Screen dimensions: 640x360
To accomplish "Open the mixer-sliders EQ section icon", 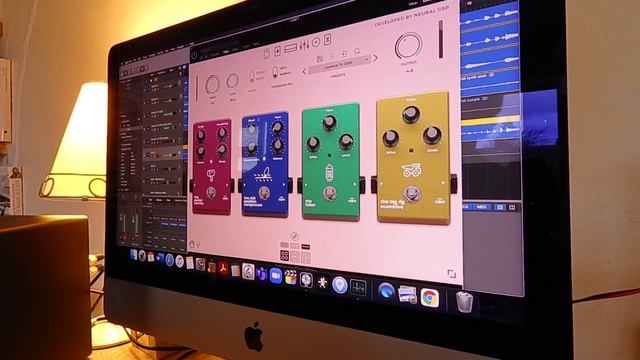I will click(304, 45).
